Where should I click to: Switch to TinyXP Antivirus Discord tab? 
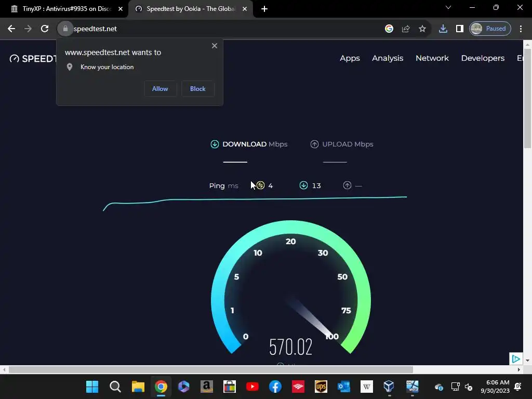[61, 9]
